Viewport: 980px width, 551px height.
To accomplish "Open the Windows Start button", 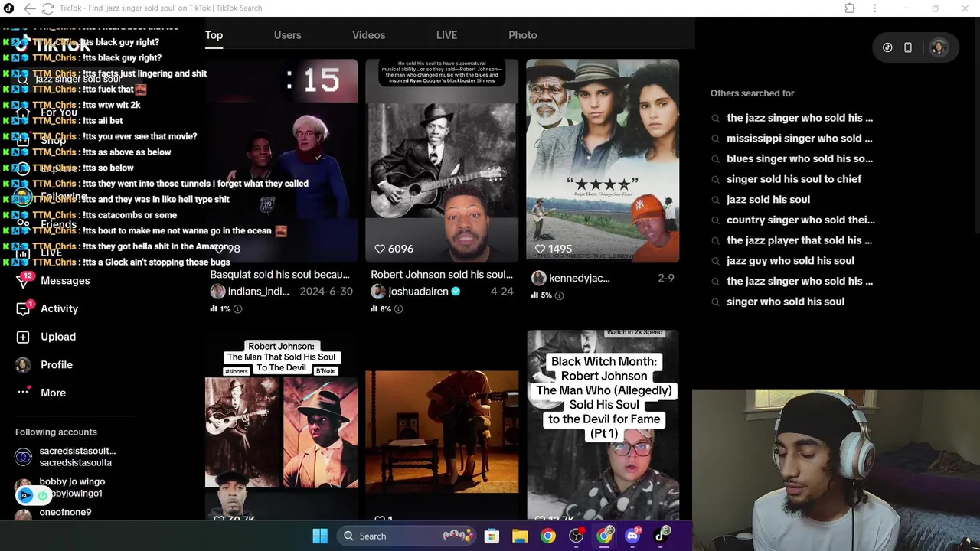I will tap(320, 536).
